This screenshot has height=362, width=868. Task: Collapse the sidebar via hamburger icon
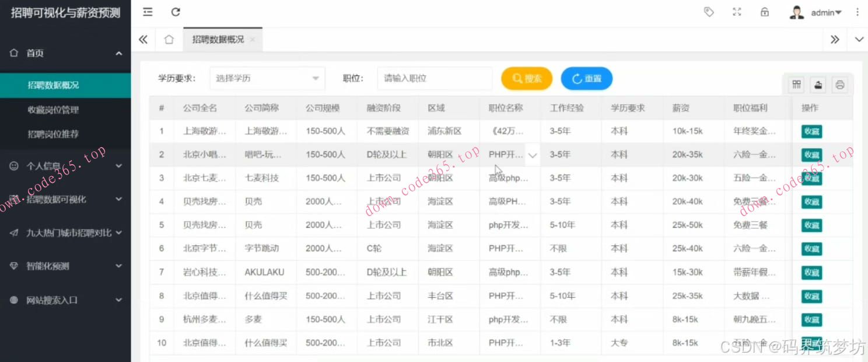pyautogui.click(x=148, y=12)
